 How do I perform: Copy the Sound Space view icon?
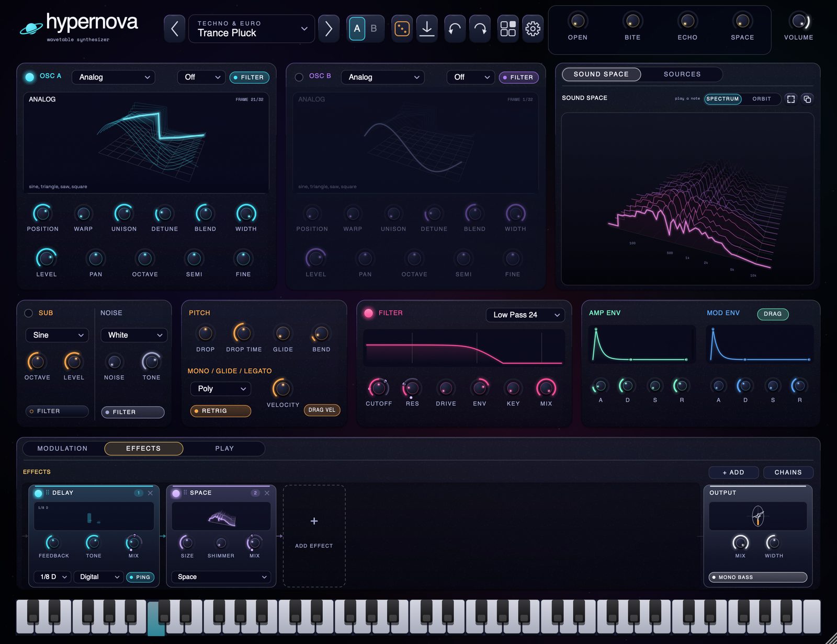[x=807, y=99]
